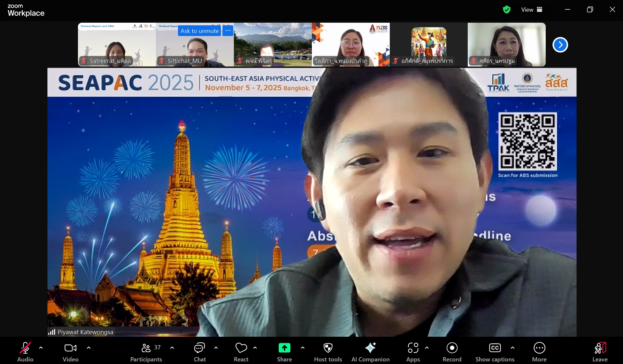
Task: Leave the meeting
Action: coord(600,351)
